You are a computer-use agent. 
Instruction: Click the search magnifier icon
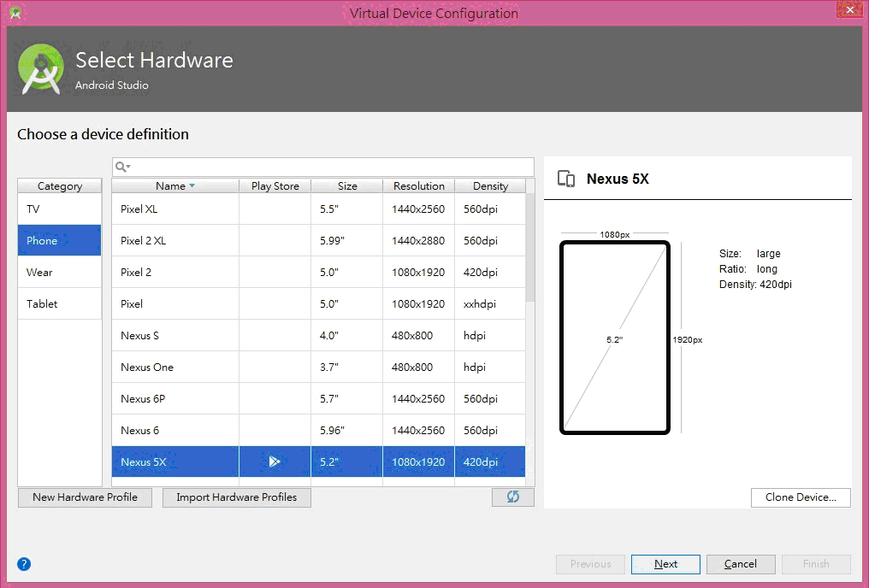point(122,167)
